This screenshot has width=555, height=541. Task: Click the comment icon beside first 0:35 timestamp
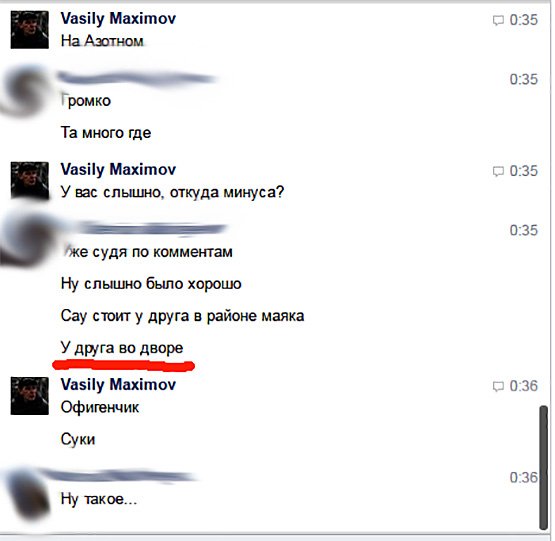[x=498, y=20]
